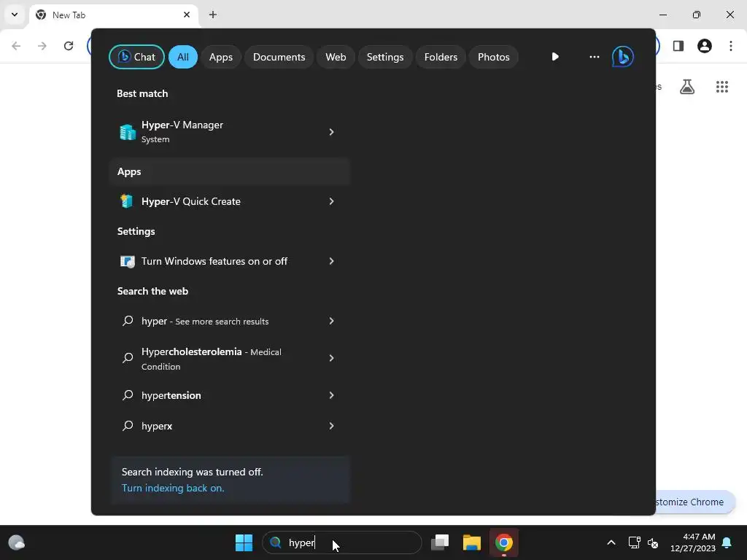
Task: Open Chrome three-dot menu
Action: tap(731, 46)
